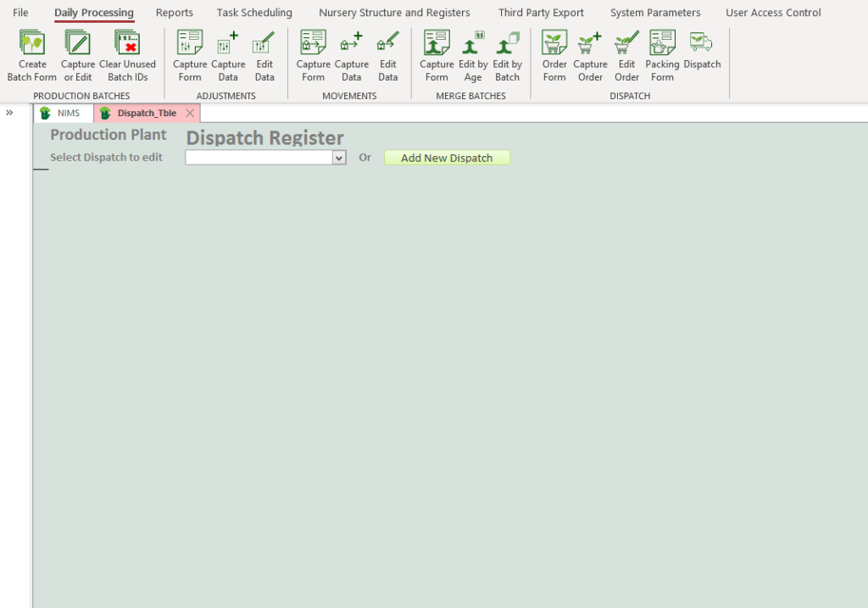Open Capture or Edit production batch
868x608 pixels.
coord(78,44)
